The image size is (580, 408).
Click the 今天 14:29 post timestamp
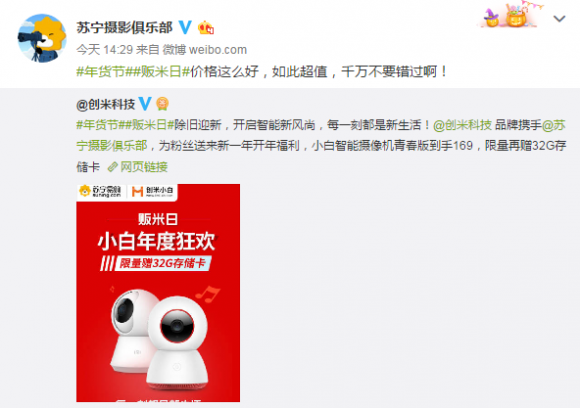(105, 50)
